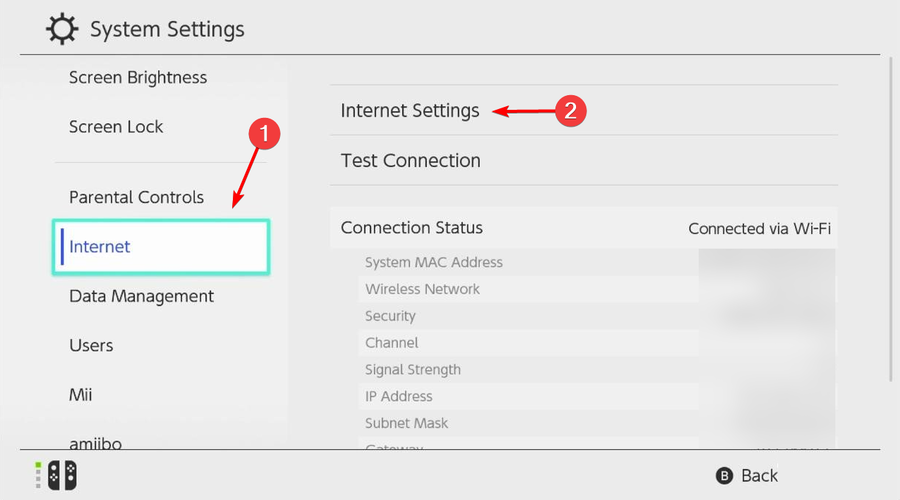900x500 pixels.
Task: Select the Wireless Network row
Action: coord(422,289)
